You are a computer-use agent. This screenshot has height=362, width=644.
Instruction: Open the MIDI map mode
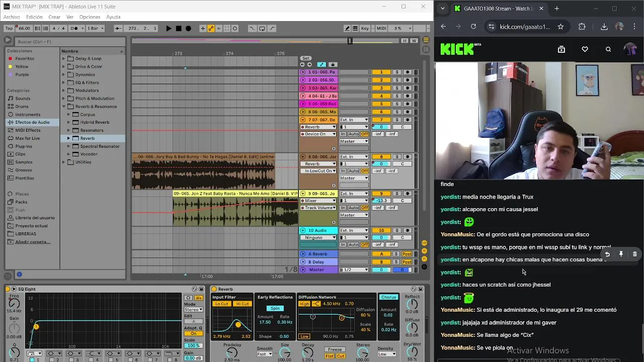381,29
